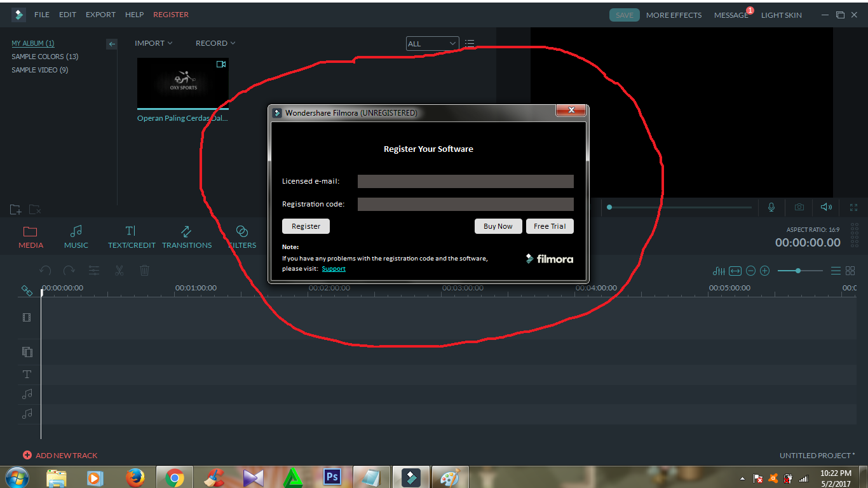
Task: Zoom out the timeline with minus icon
Action: tap(750, 271)
